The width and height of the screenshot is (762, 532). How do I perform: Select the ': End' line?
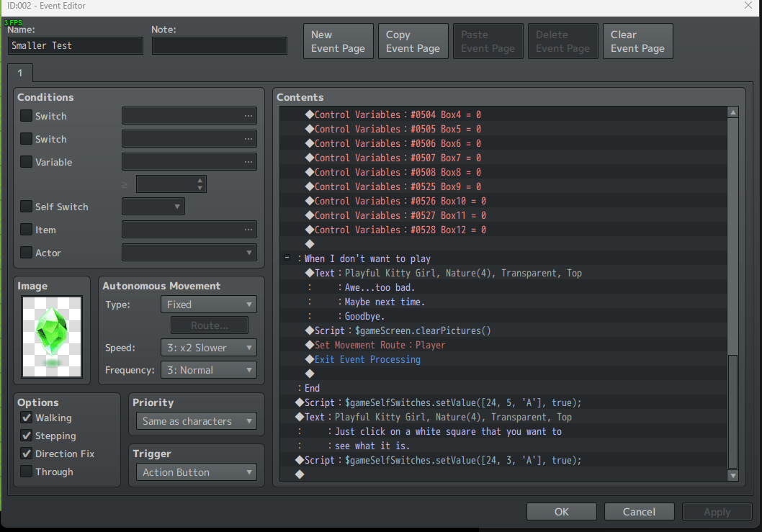[503, 388]
